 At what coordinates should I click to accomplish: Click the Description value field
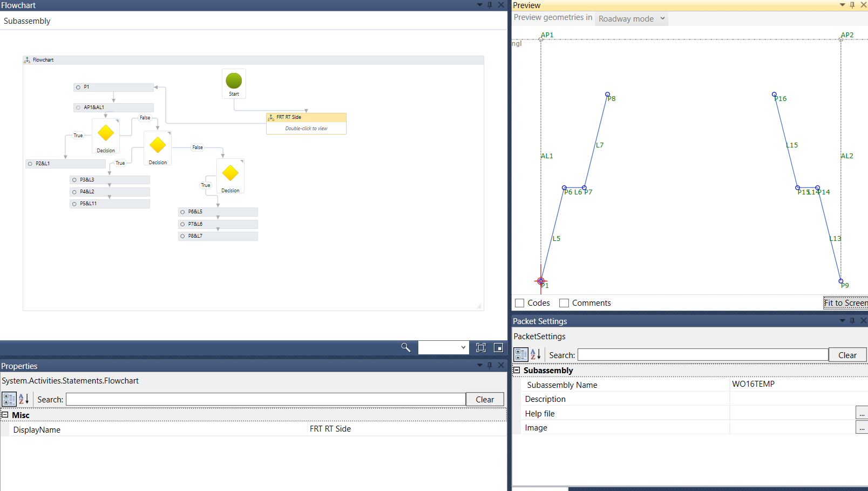pyautogui.click(x=799, y=399)
